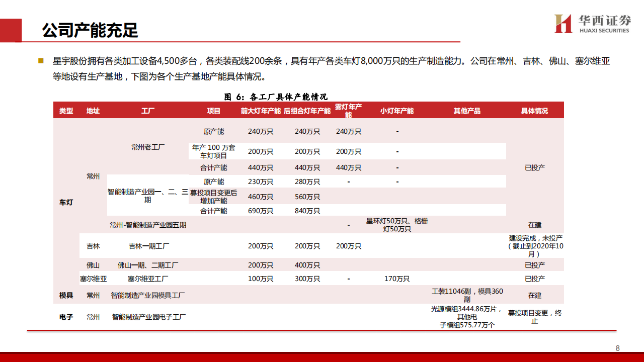Click the 智能制造产业园电子工厂 cell
Image resolution: width=644 pixels, height=362 pixels.
[x=149, y=317]
